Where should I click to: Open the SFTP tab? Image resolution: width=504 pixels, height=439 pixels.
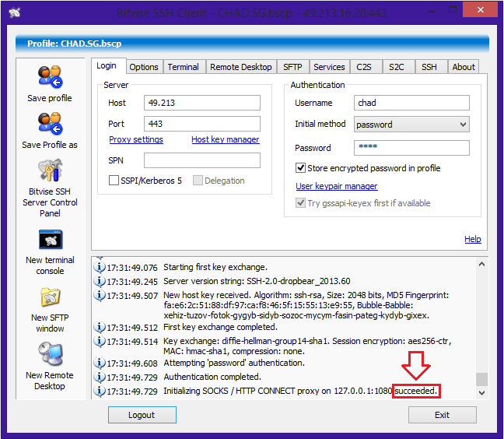(x=292, y=67)
